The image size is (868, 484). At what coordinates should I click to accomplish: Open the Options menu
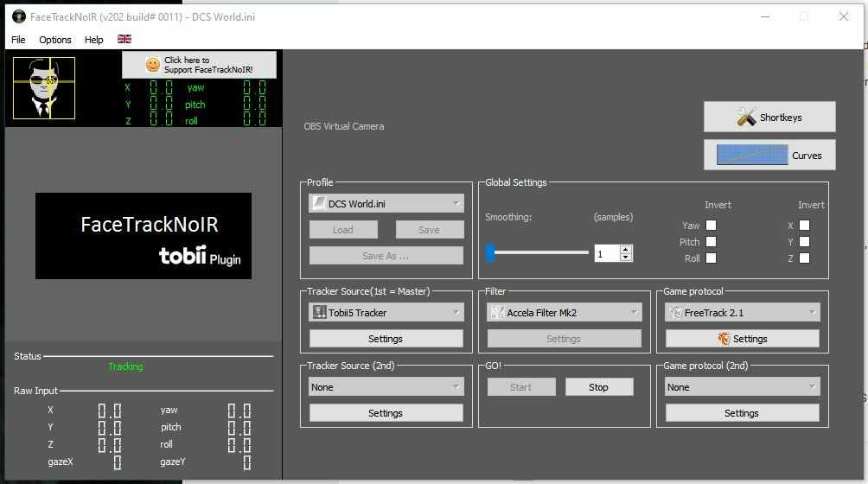(54, 40)
